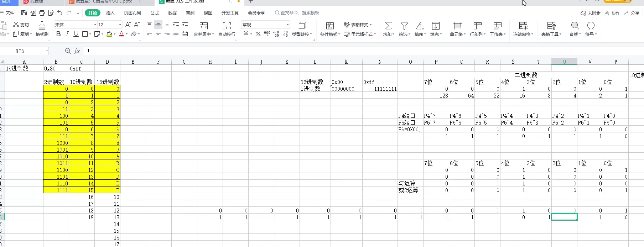The image size is (644, 247).
Task: Click the Wrap Text (自动换行) icon
Action: click(x=227, y=26)
